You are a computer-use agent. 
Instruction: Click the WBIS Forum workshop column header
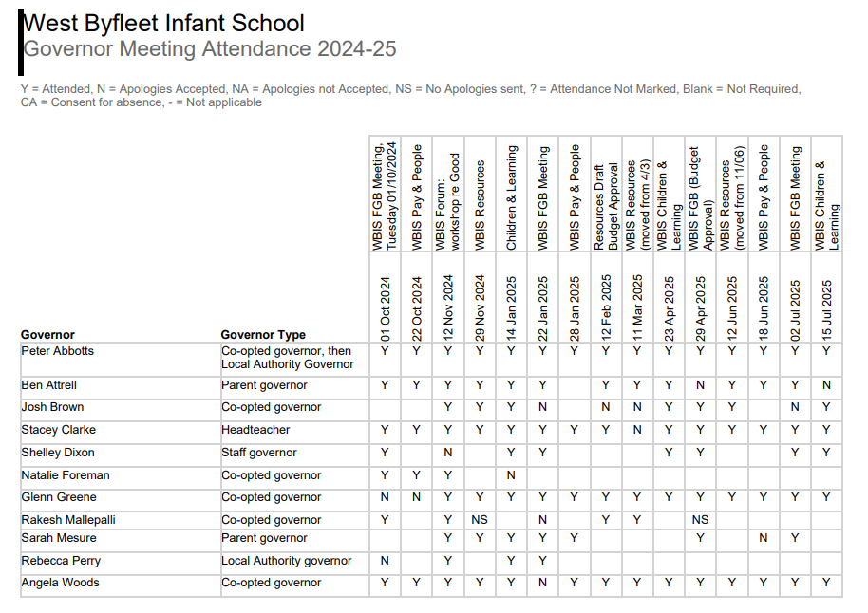[x=447, y=201]
